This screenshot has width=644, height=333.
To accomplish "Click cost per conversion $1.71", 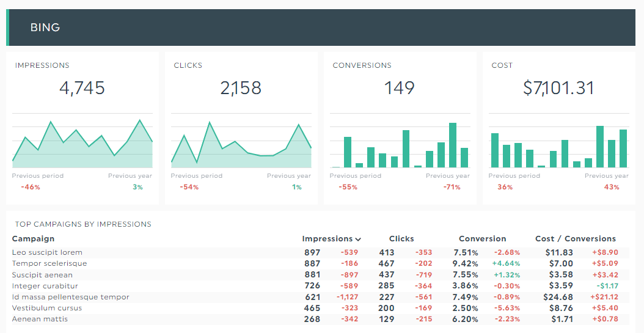I will click(562, 319).
